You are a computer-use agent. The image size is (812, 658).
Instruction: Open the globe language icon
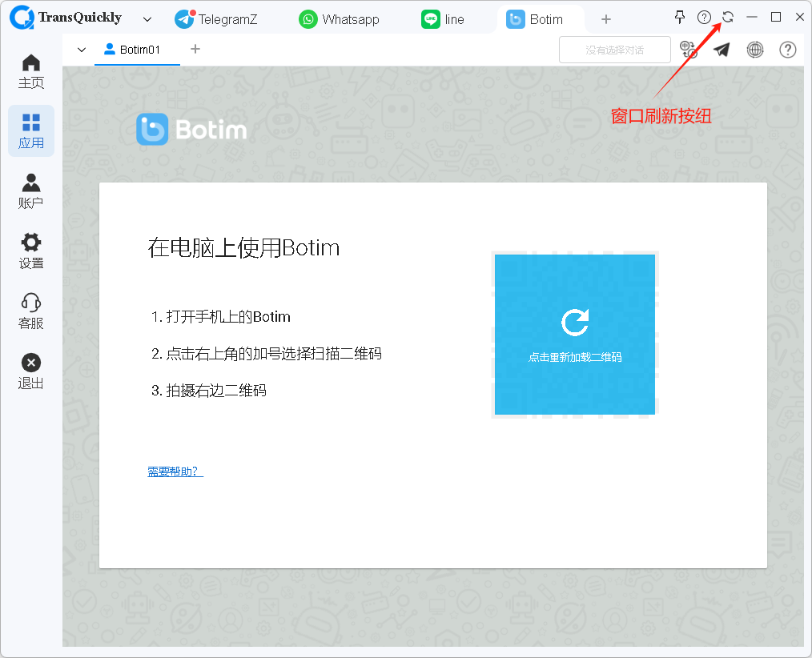click(x=755, y=50)
